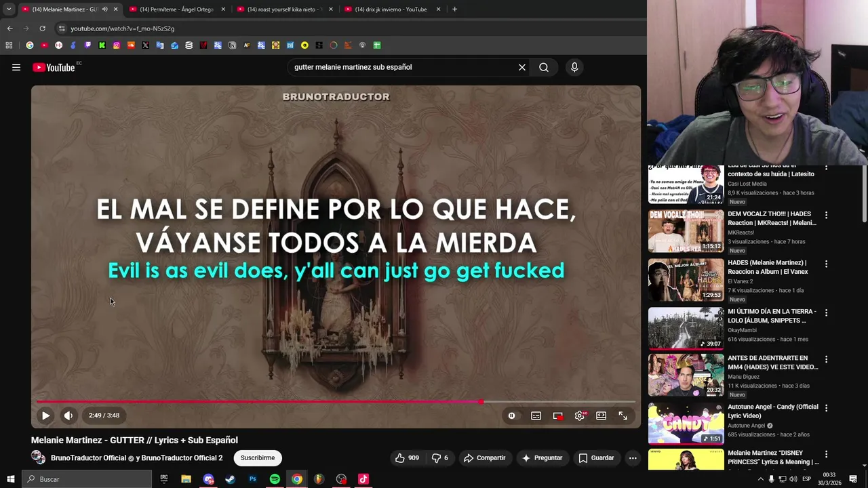Open the Autotune Angel - Candy thumbnail
This screenshot has width=868, height=488.
(x=686, y=424)
